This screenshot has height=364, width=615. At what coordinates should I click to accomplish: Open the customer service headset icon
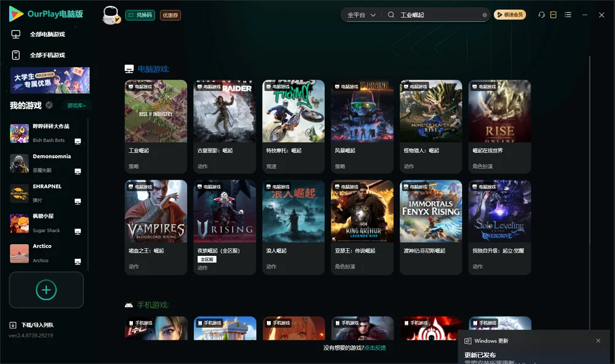tap(541, 15)
